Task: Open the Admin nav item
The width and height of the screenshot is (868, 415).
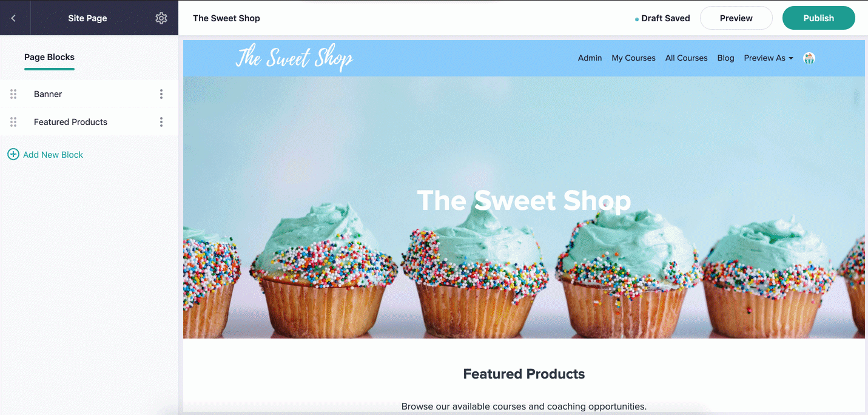Action: [590, 58]
